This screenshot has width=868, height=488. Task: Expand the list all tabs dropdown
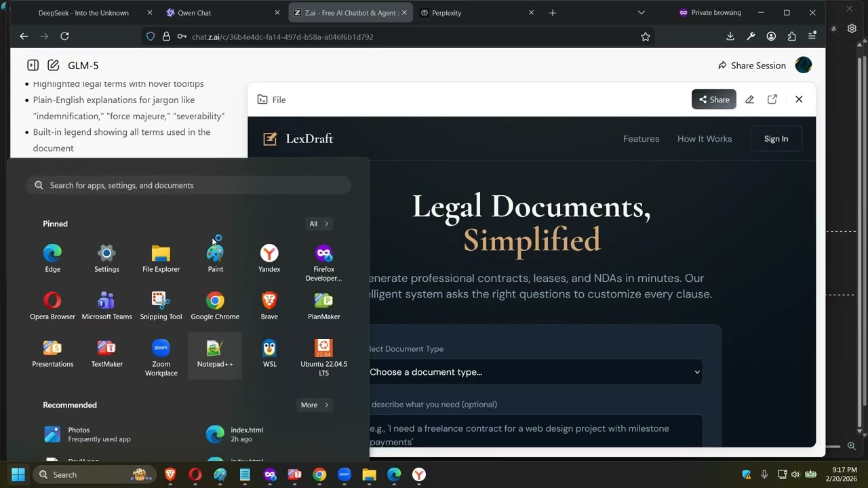(642, 13)
